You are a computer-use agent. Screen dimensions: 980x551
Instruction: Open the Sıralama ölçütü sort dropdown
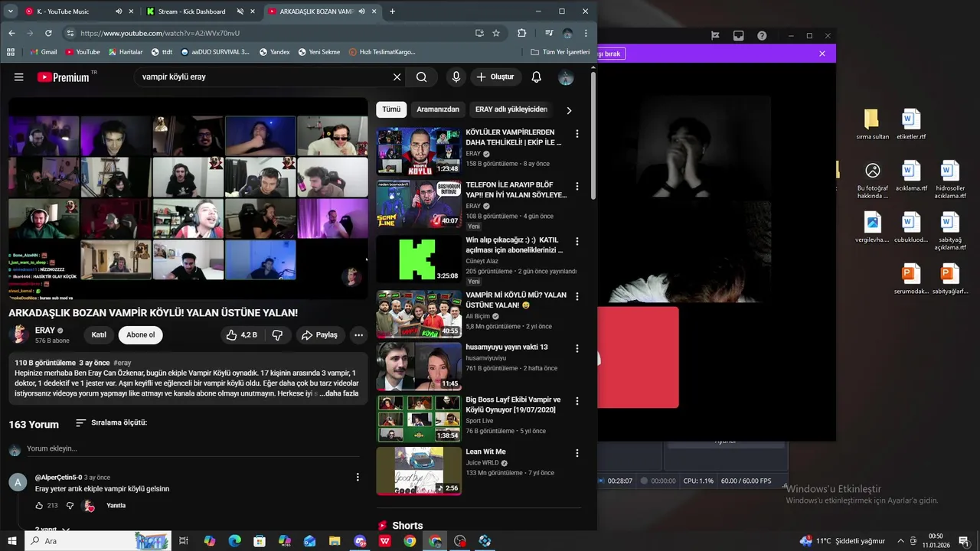111,422
